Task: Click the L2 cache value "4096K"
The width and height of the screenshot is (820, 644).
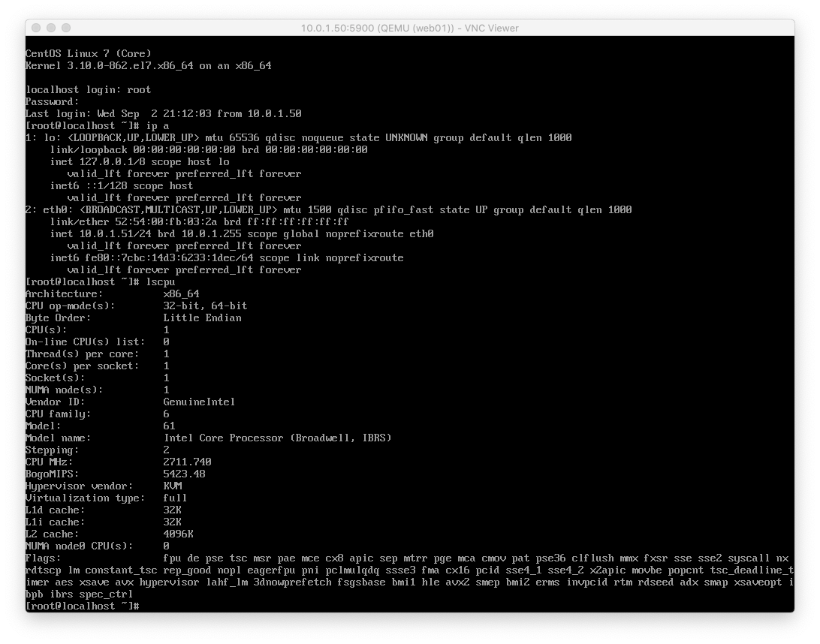Action: point(178,534)
